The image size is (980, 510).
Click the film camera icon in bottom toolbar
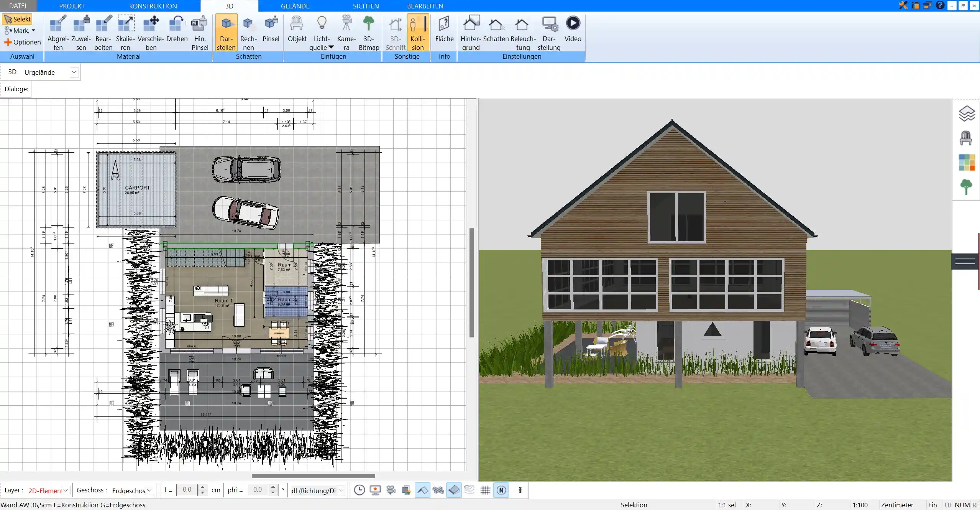click(x=391, y=490)
